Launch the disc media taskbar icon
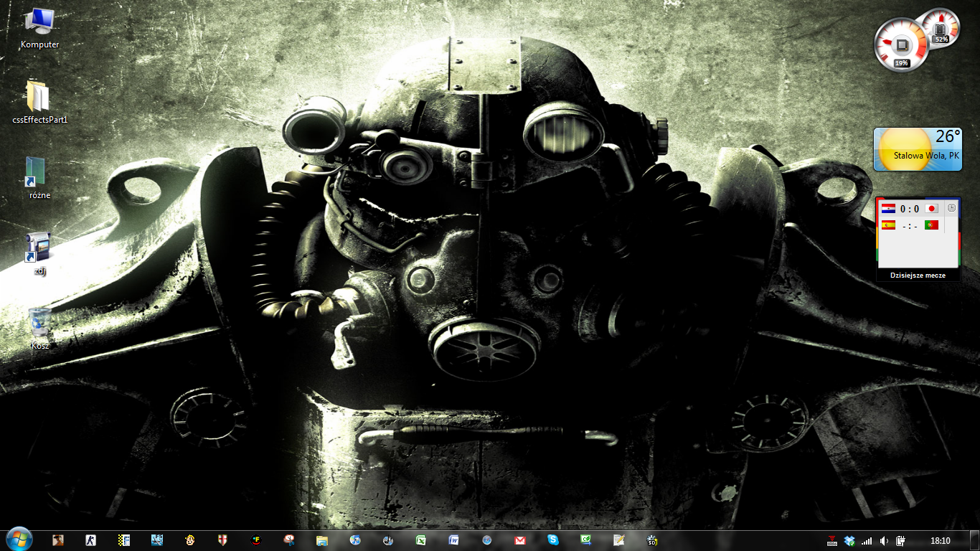The height and width of the screenshot is (551, 980). tap(388, 540)
